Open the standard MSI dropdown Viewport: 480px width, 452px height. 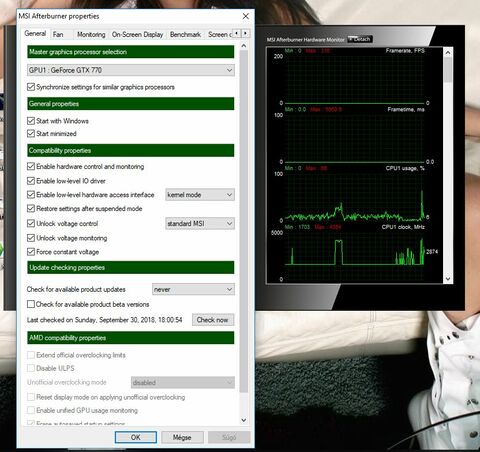(x=200, y=223)
